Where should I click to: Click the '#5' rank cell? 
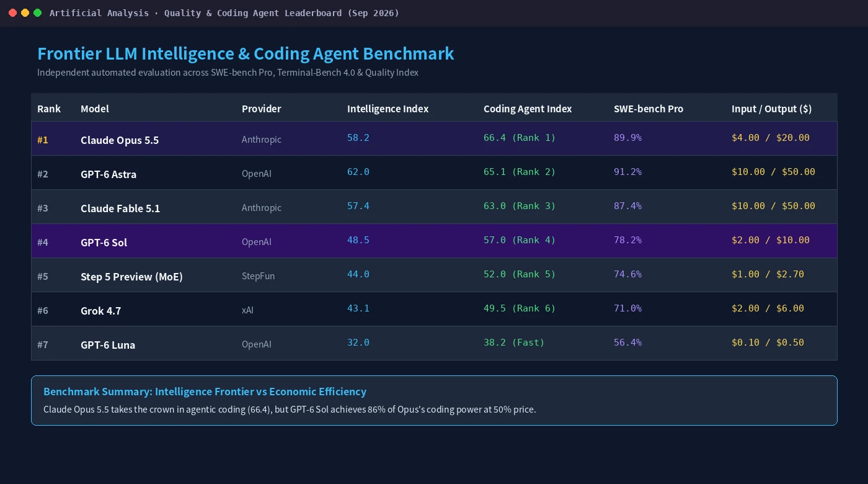[43, 276]
